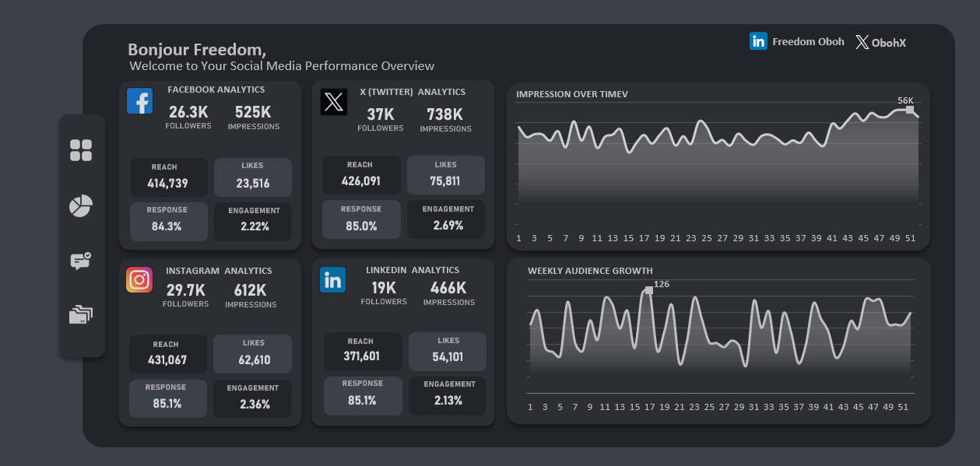The height and width of the screenshot is (466, 980).
Task: Select the pie chart icon in sidebar
Action: pyautogui.click(x=81, y=206)
